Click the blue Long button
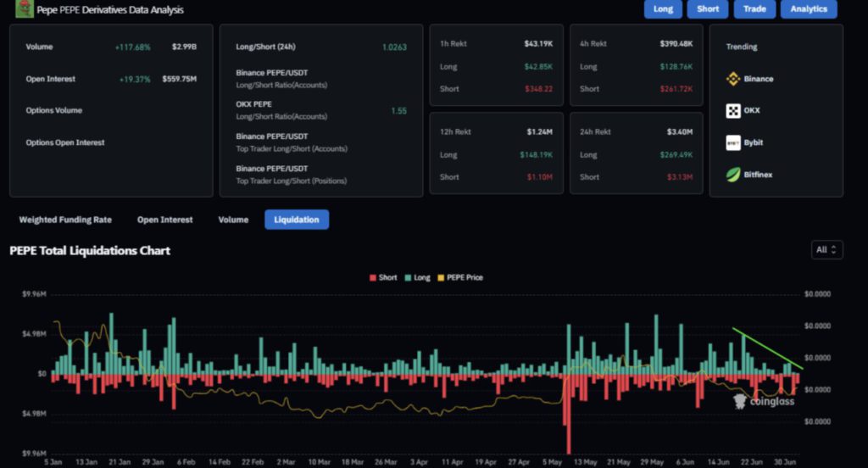 tap(663, 8)
